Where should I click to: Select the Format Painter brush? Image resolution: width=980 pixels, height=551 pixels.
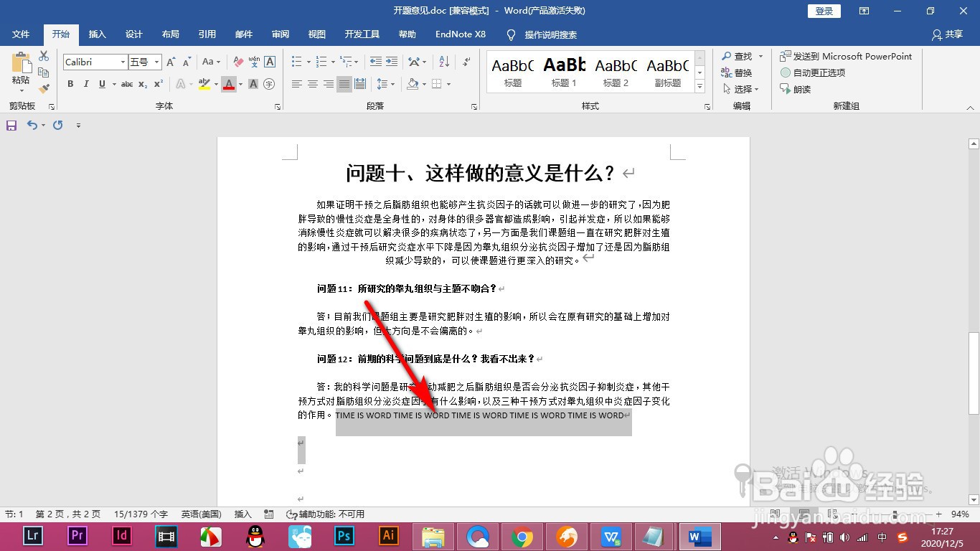44,89
